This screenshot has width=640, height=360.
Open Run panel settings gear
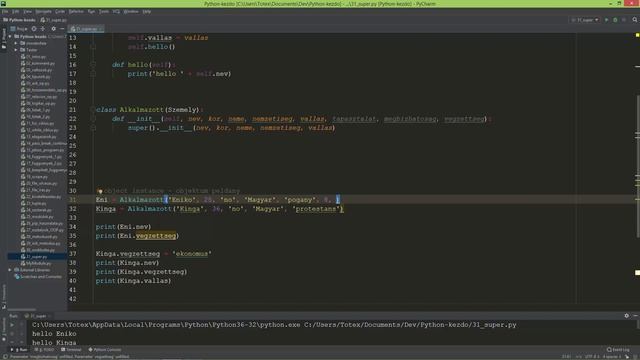pos(627,316)
